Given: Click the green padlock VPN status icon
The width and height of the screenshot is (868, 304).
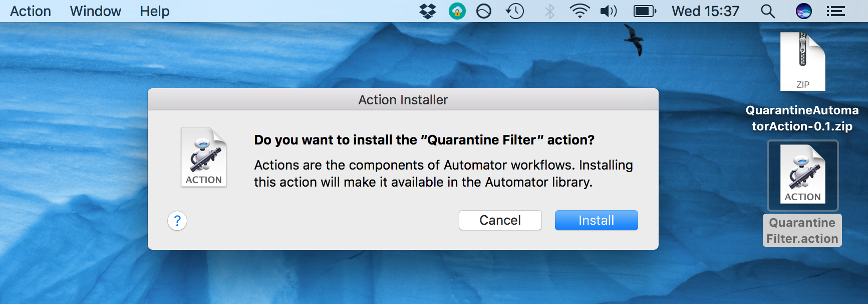Looking at the screenshot, I should pyautogui.click(x=457, y=11).
